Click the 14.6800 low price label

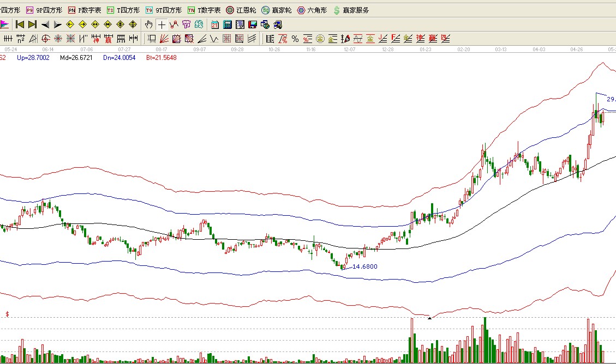(364, 266)
